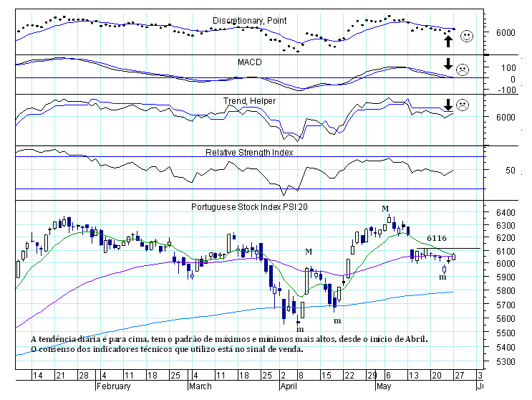The image size is (532, 400).
Task: Click the 8 date label in April
Action: pyautogui.click(x=301, y=376)
